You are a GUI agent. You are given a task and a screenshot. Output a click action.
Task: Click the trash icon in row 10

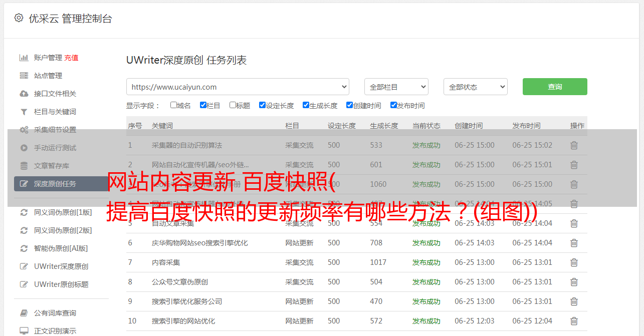click(x=574, y=321)
